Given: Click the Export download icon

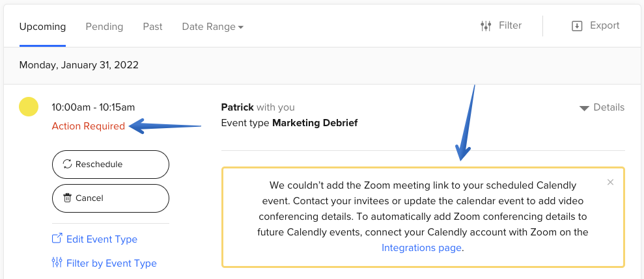Looking at the screenshot, I should [x=576, y=26].
